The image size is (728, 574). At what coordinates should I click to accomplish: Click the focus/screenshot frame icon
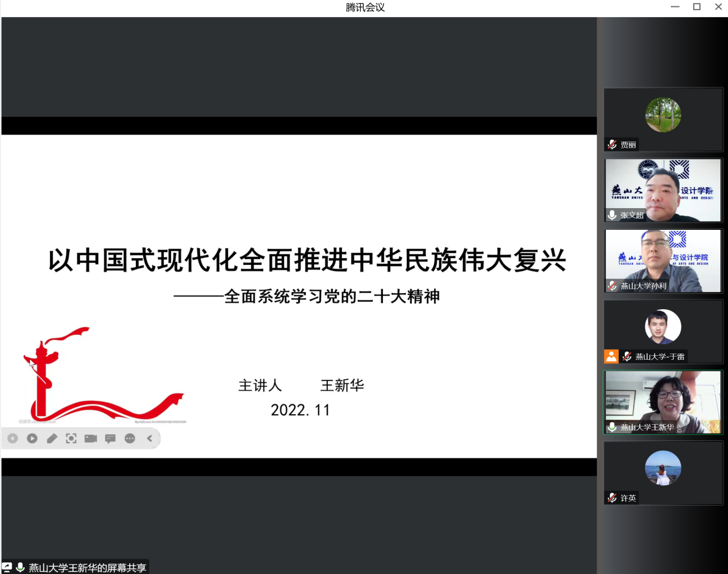(71, 439)
